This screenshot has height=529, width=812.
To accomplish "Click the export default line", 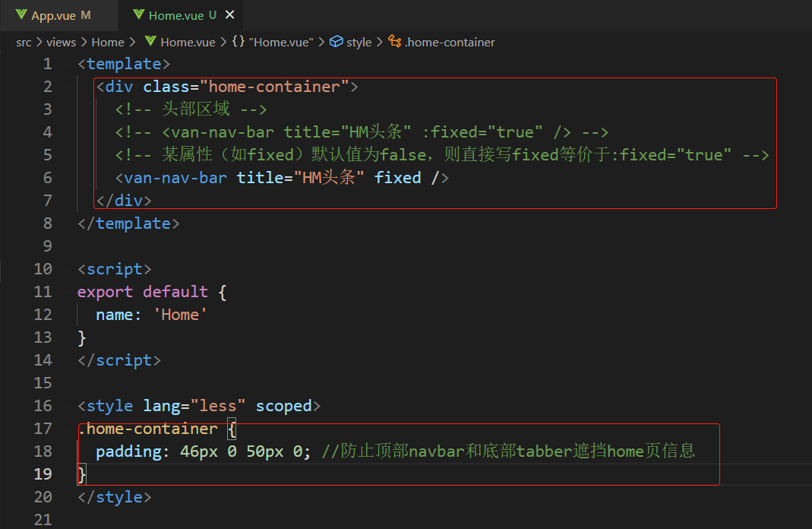I will point(152,292).
